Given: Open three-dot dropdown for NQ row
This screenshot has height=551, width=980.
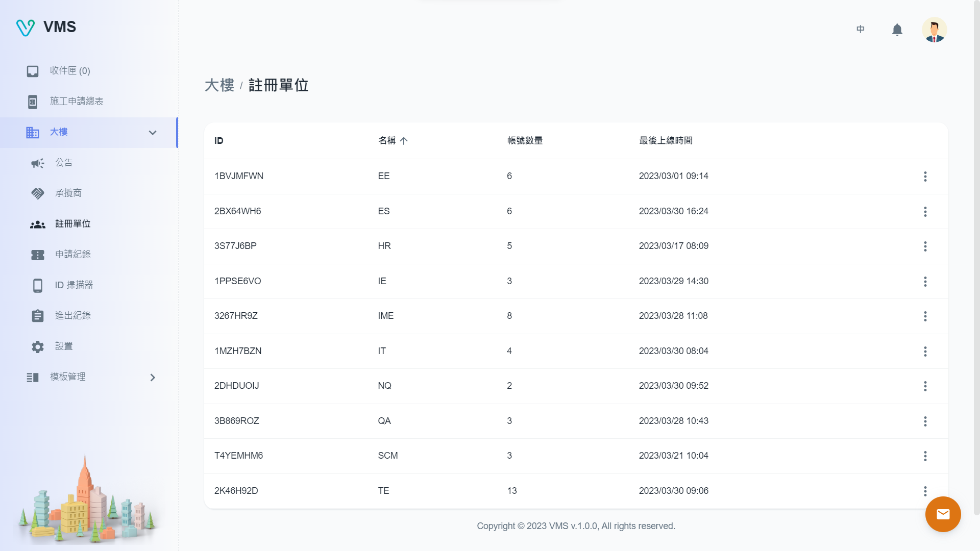Looking at the screenshot, I should [x=925, y=386].
